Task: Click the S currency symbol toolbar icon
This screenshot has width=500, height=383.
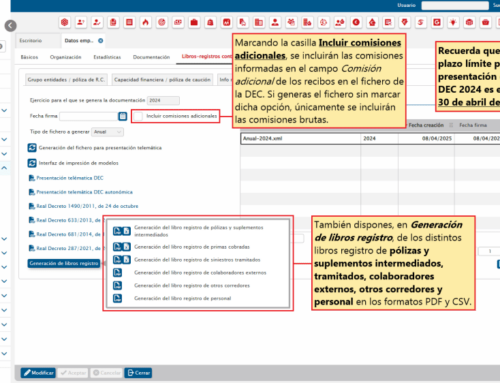Action: tap(421, 22)
